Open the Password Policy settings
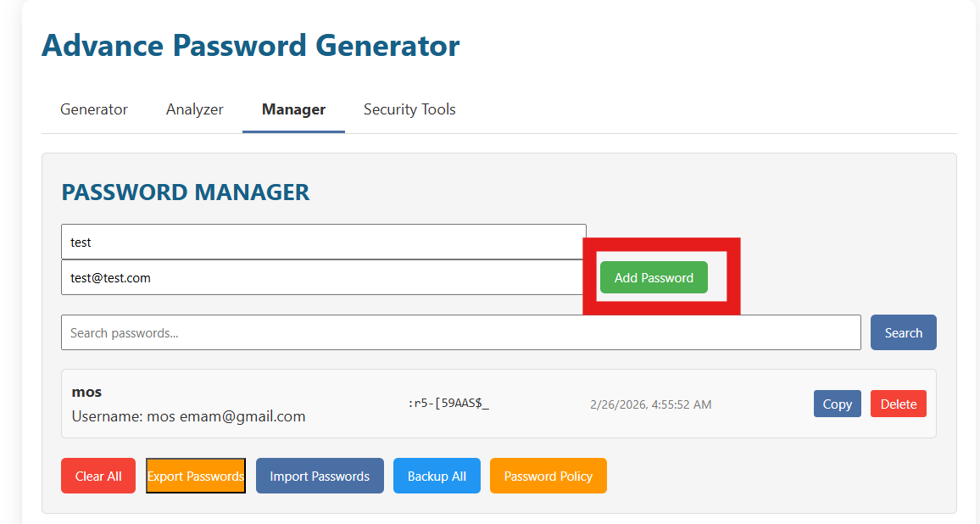980x524 pixels. pyautogui.click(x=548, y=476)
